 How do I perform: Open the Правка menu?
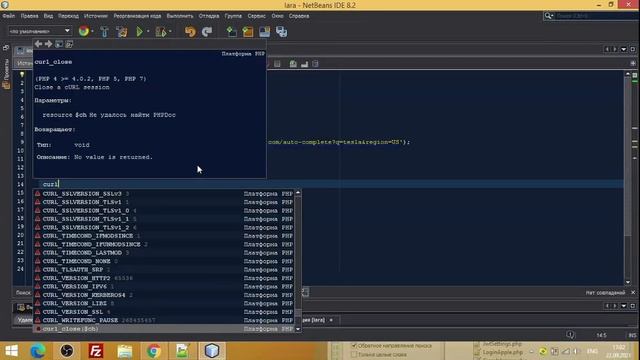pos(29,16)
